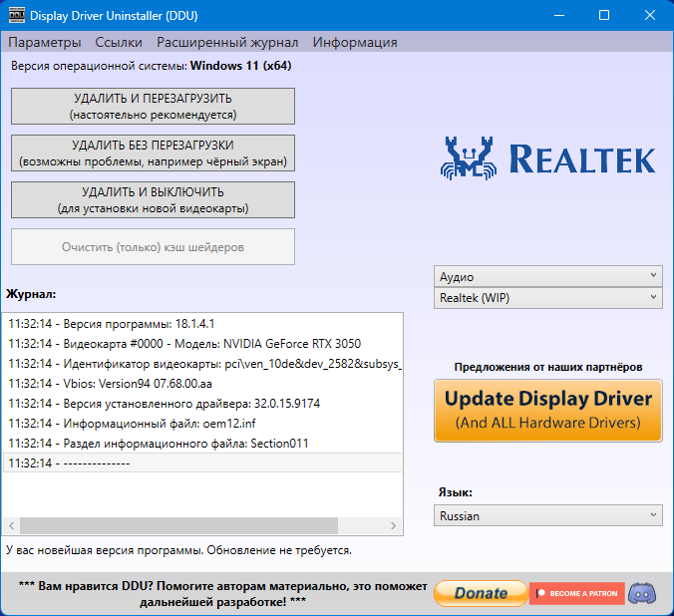Click the orange Update Display Driver banner
The height and width of the screenshot is (616, 674).
(548, 410)
